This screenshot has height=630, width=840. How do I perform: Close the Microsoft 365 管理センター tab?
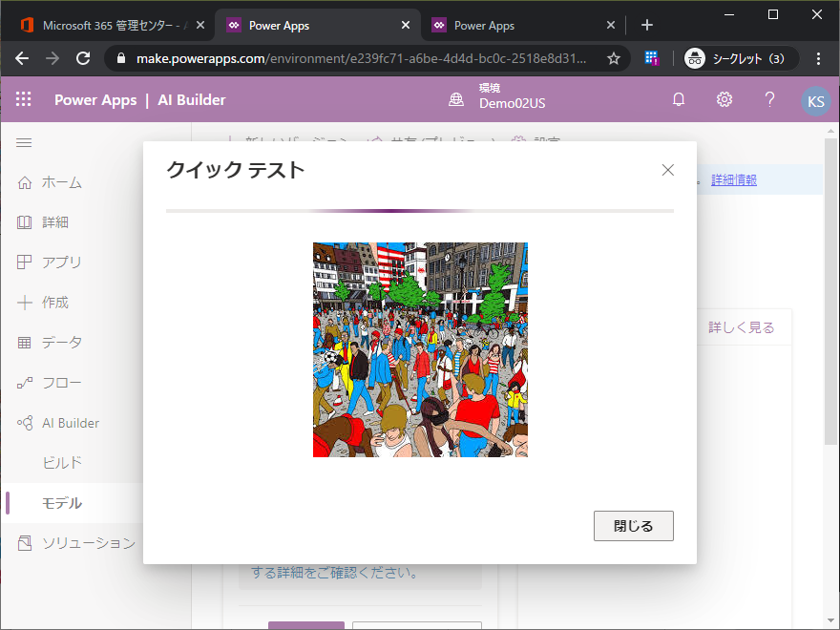[x=200, y=25]
